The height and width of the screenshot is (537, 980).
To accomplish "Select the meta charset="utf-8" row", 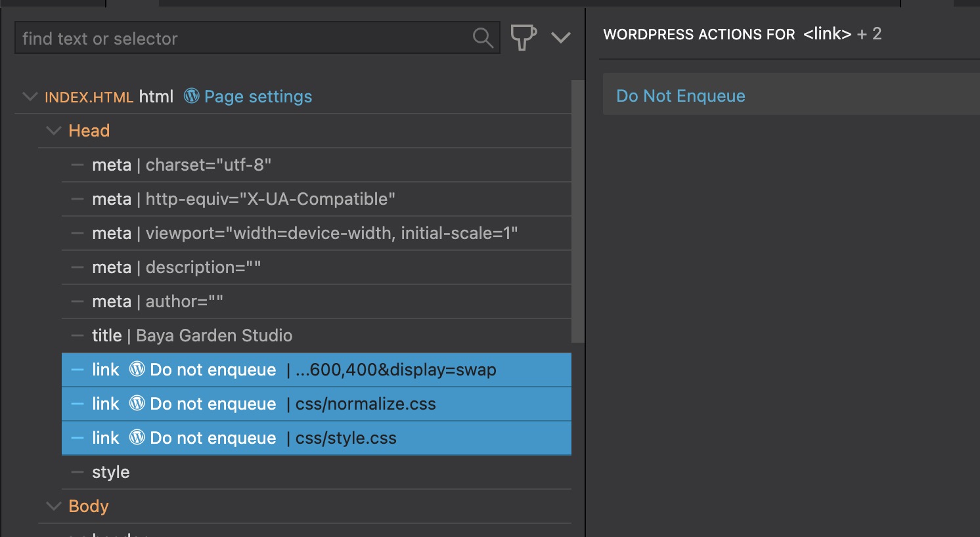I will [317, 165].
